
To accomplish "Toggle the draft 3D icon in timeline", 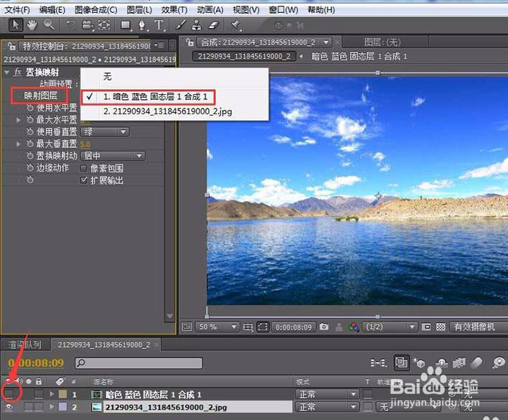I will 418,363.
